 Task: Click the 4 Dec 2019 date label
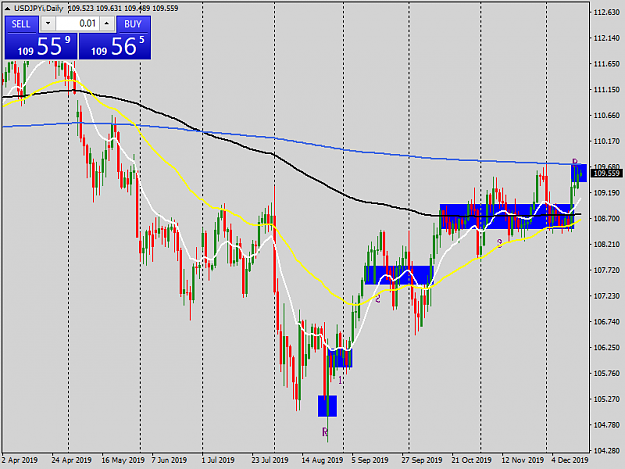click(x=570, y=460)
